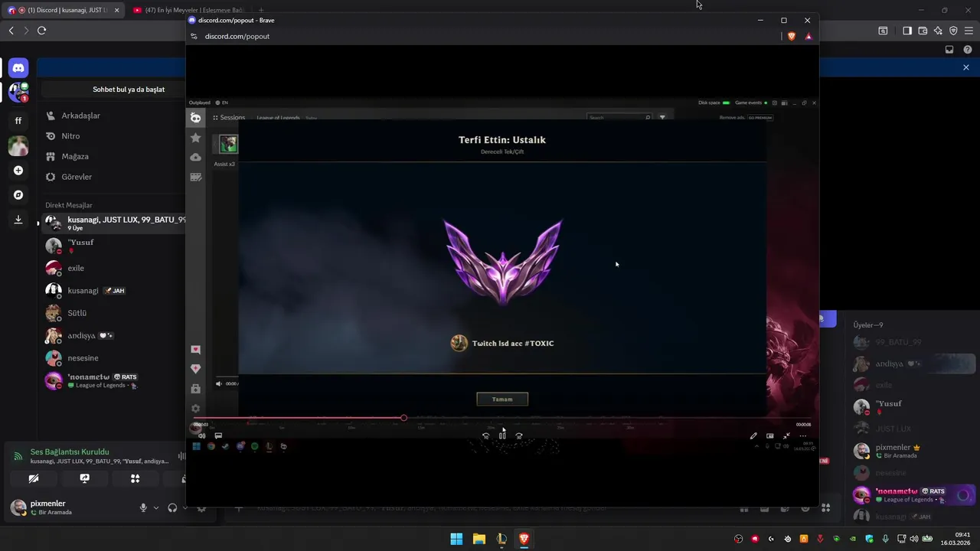Click the volume icon in system tray

[x=913, y=539]
